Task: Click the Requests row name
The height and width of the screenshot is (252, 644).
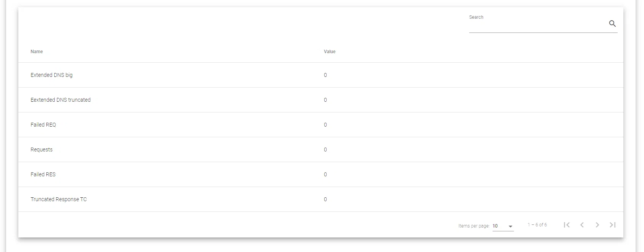Action: click(41, 150)
